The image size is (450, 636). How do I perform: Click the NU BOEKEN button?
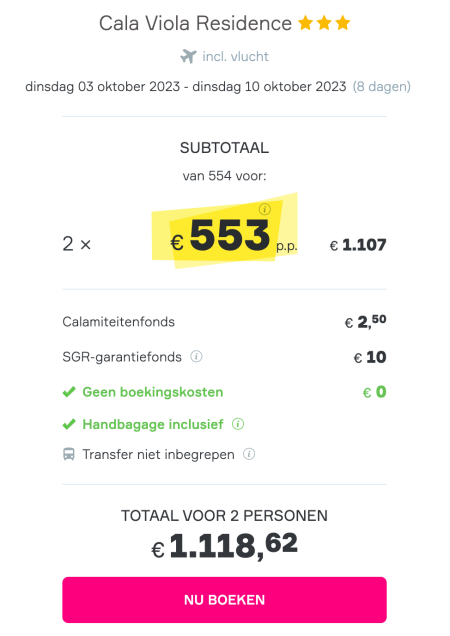coord(224,600)
